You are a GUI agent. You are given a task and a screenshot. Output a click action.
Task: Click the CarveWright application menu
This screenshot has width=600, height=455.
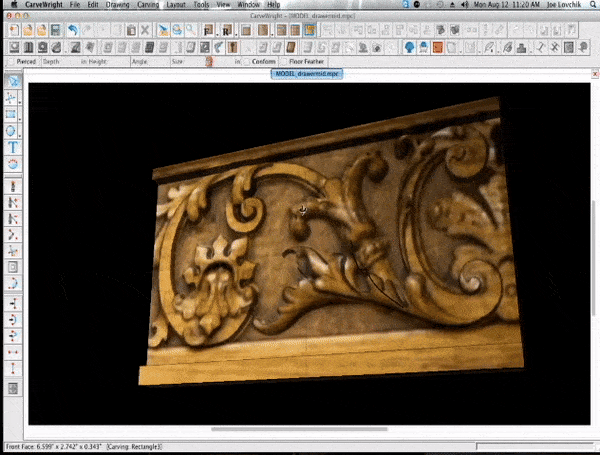43,5
